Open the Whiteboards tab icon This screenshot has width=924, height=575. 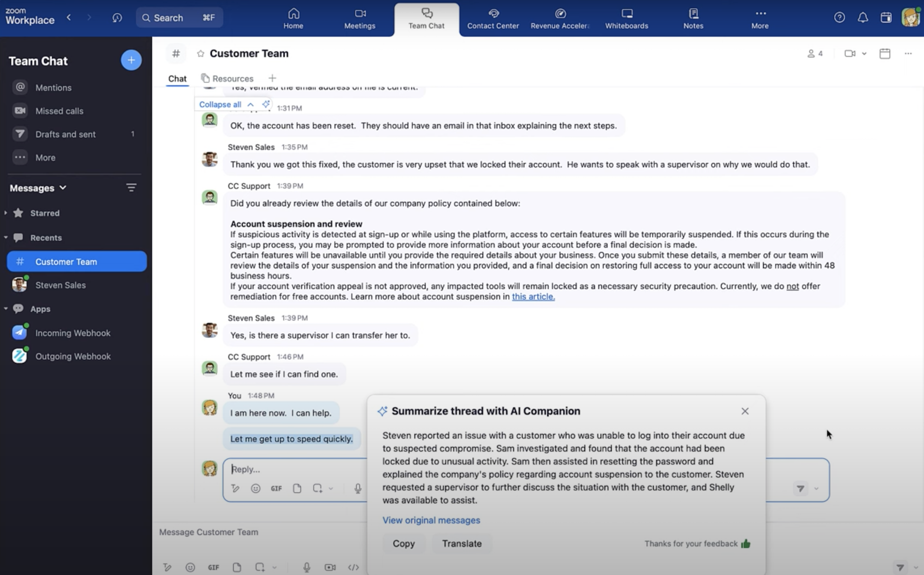[626, 13]
